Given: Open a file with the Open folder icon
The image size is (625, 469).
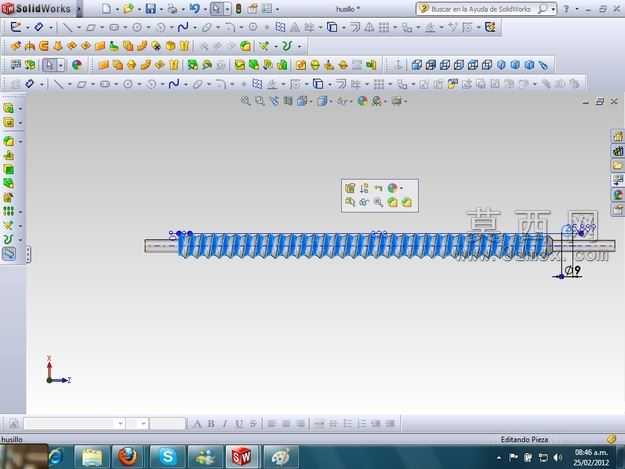Looking at the screenshot, I should tap(128, 8).
